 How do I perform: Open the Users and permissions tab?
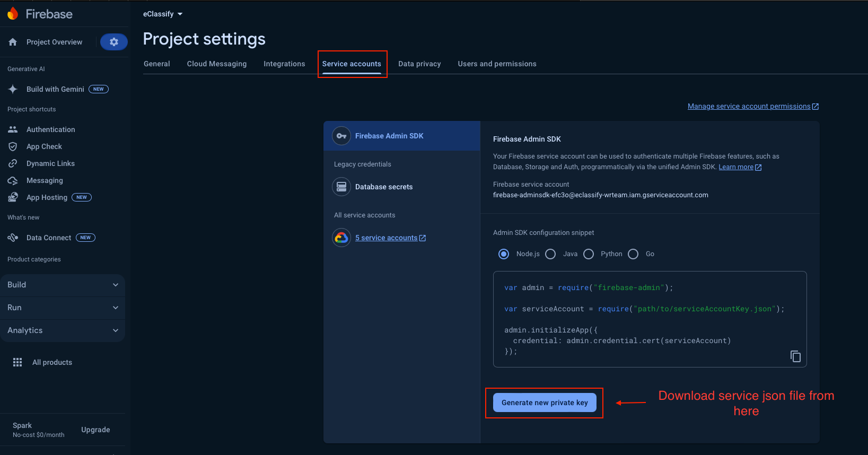tap(497, 64)
